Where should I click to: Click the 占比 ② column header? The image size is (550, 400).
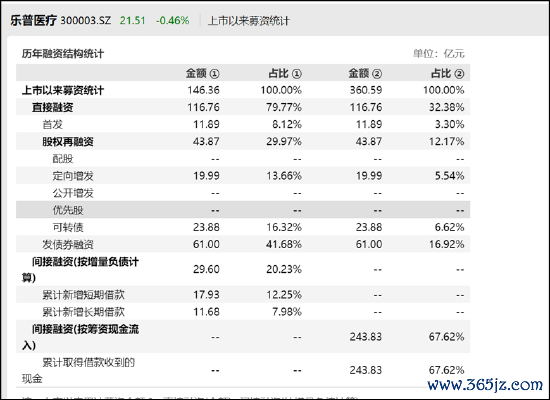pyautogui.click(x=448, y=73)
